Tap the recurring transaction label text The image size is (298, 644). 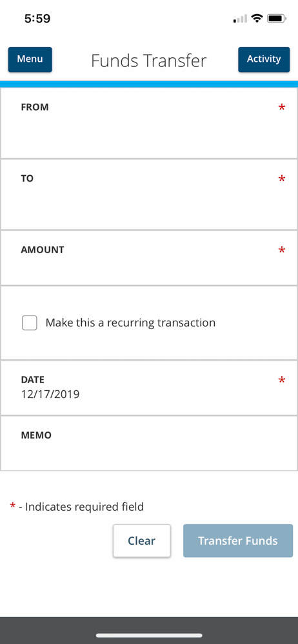coord(130,323)
